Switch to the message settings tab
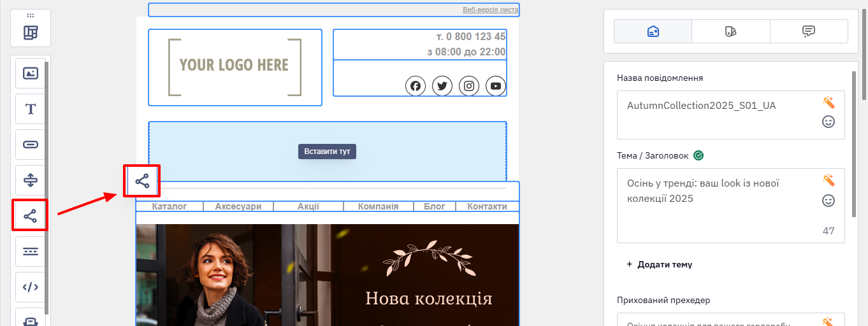The image size is (868, 326). coord(653,31)
